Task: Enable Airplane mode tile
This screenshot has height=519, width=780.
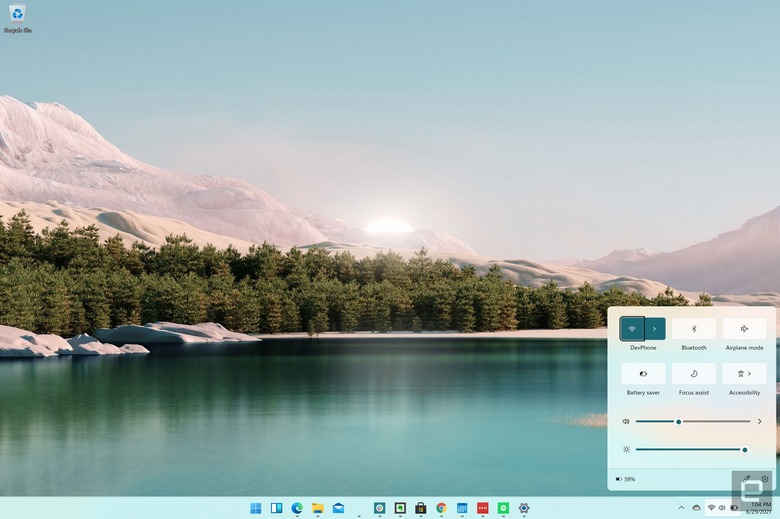Action: 744,329
